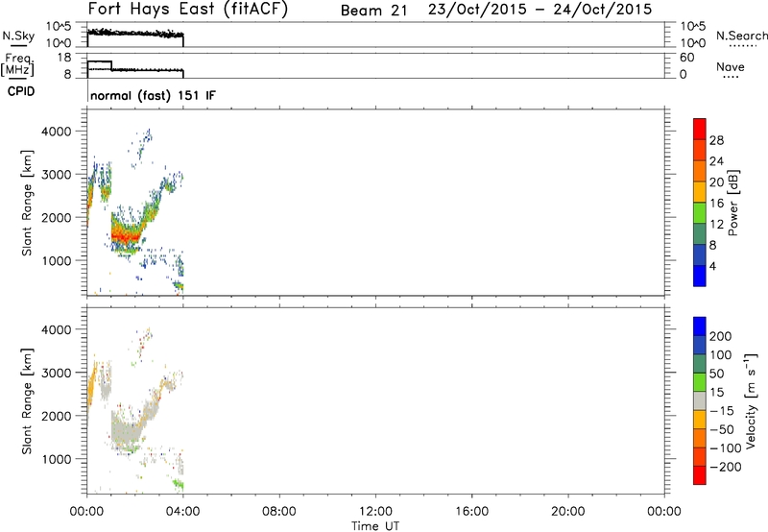Click the 04:00 time tick label
The width and height of the screenshot is (768, 532).
tap(182, 512)
